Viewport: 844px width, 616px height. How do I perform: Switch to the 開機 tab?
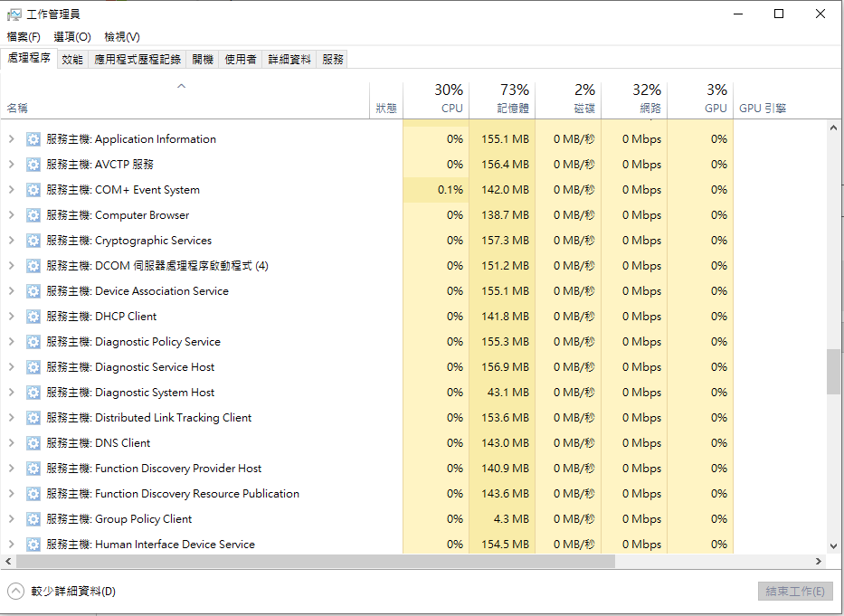[203, 59]
